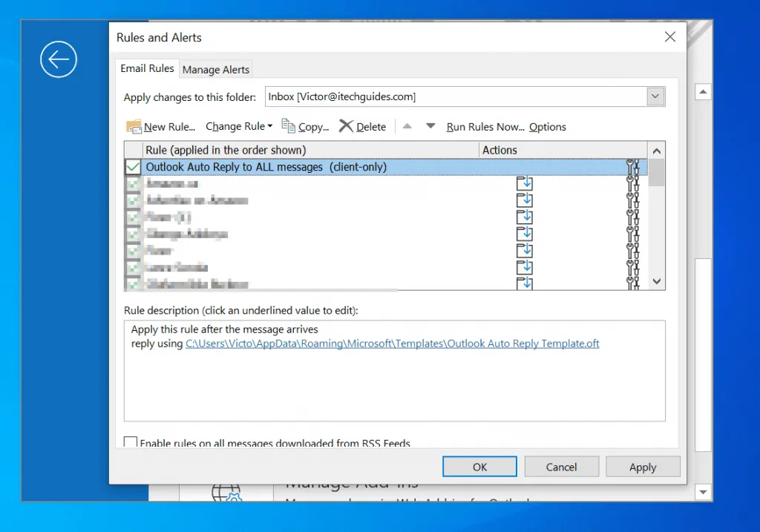This screenshot has width=760, height=532.
Task: Click Apply to save rule changes
Action: coord(642,466)
